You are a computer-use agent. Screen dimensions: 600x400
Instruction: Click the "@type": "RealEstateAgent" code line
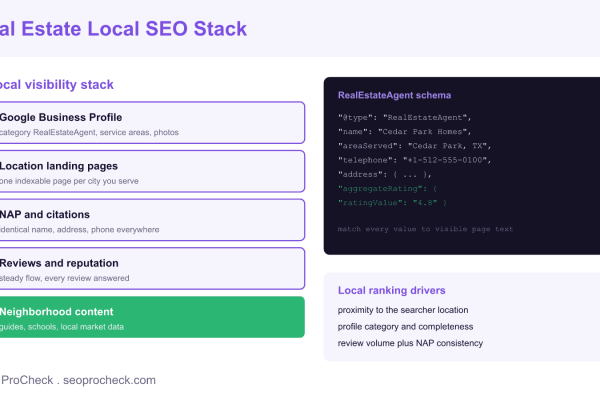click(404, 118)
